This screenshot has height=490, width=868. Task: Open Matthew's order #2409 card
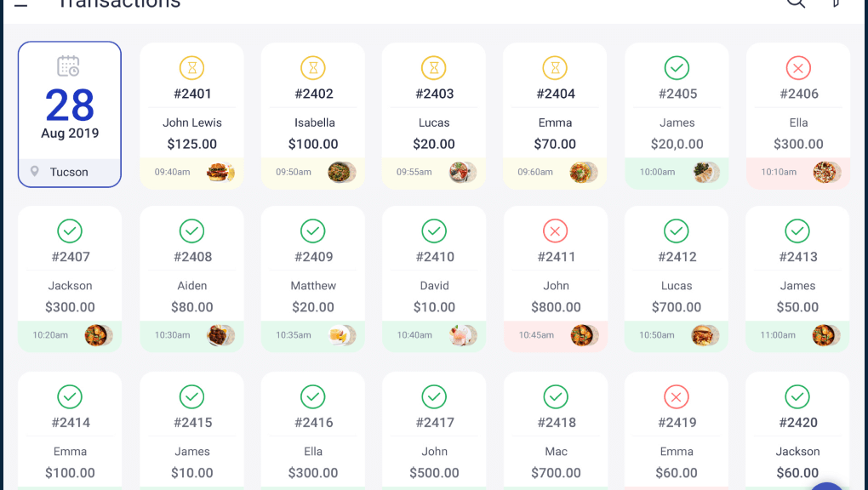[x=313, y=279]
